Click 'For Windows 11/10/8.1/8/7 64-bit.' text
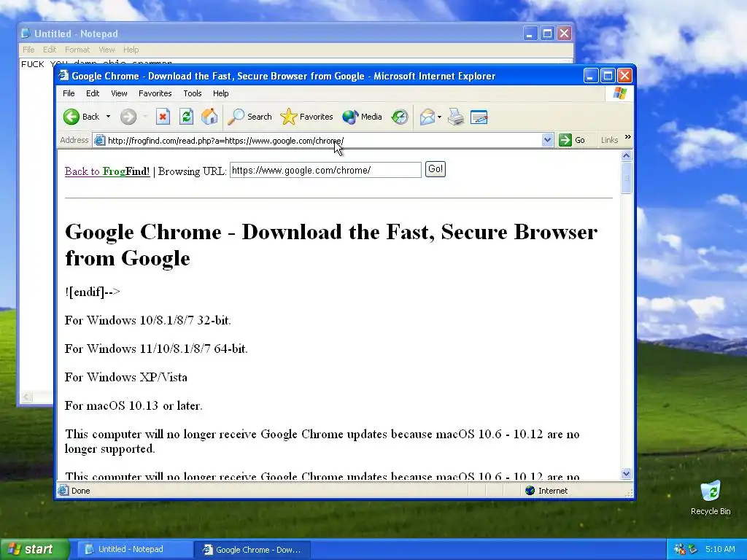This screenshot has height=560, width=747. click(156, 349)
